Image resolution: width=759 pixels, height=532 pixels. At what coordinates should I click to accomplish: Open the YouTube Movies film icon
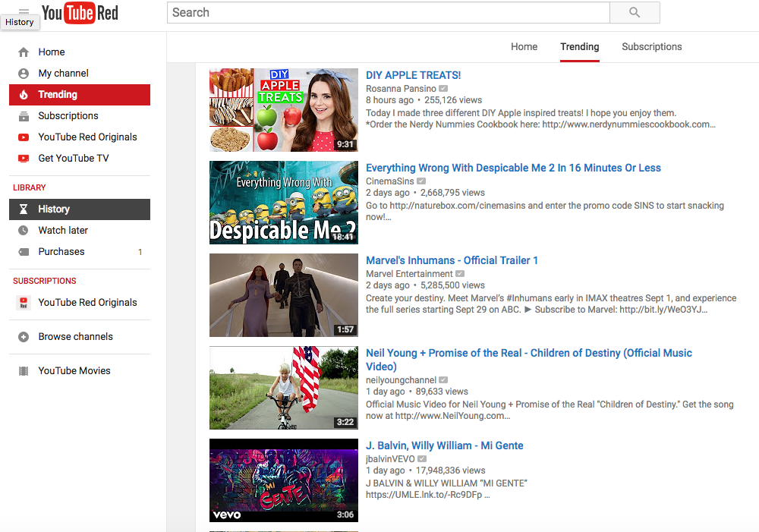(x=24, y=371)
